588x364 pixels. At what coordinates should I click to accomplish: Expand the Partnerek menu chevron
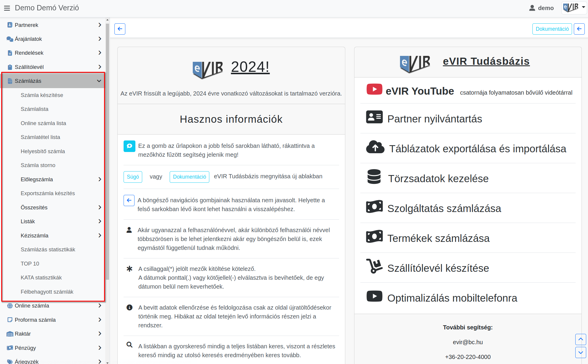click(100, 25)
